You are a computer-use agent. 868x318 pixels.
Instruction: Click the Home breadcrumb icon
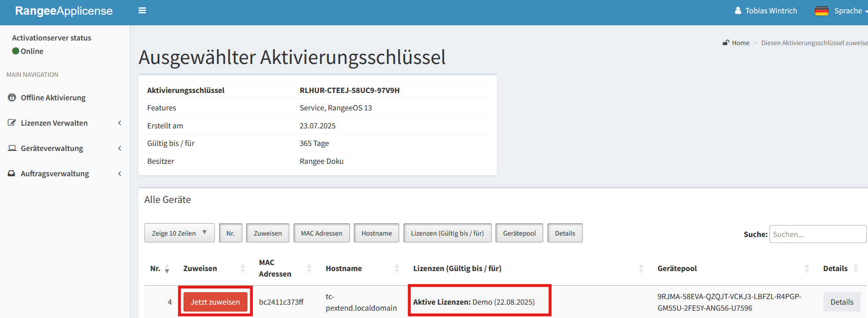click(726, 43)
